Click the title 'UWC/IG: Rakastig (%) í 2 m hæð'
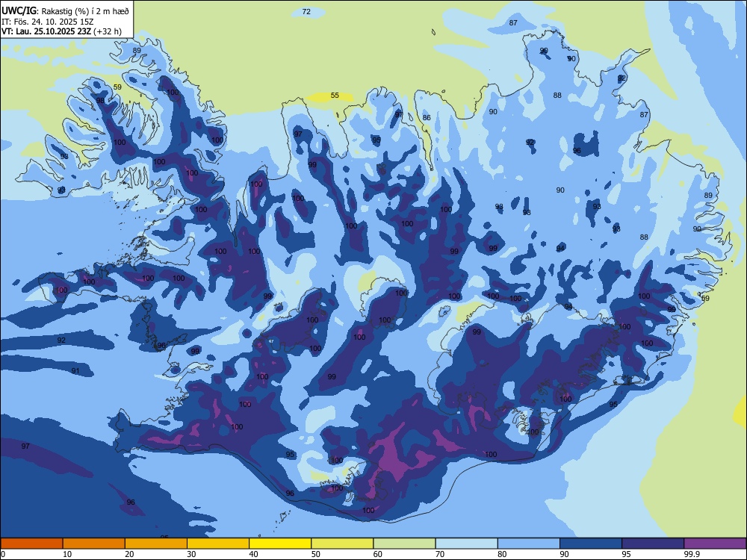This screenshot has height=560, width=747. [65, 10]
